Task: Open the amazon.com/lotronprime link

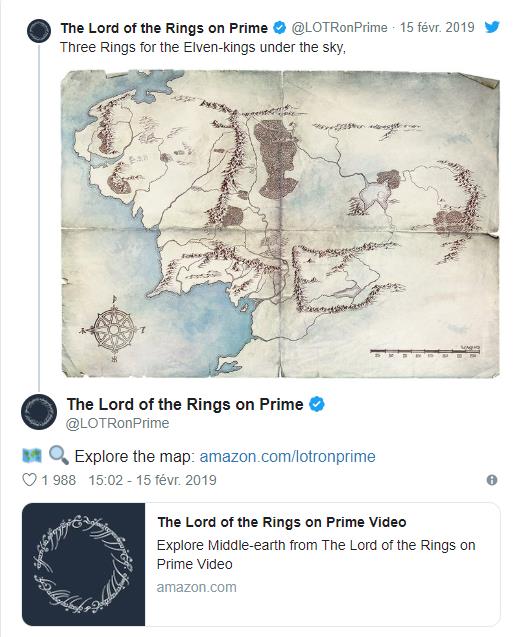Action: click(287, 456)
